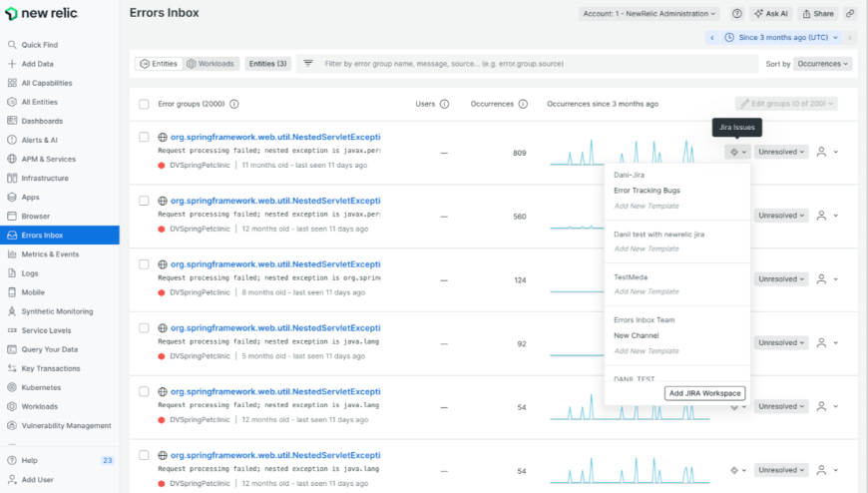This screenshot has height=493, width=868.
Task: Switch to the Workloads tab
Action: coord(212,64)
